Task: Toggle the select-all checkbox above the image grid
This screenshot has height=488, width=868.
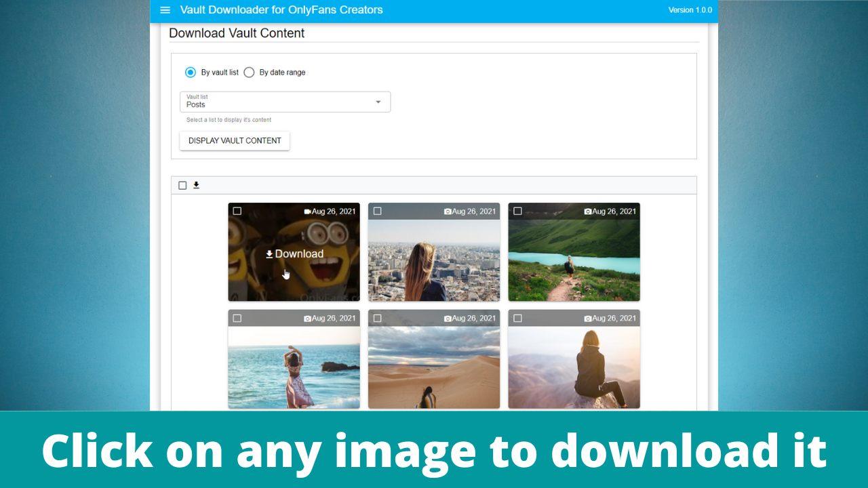Action: (x=182, y=184)
